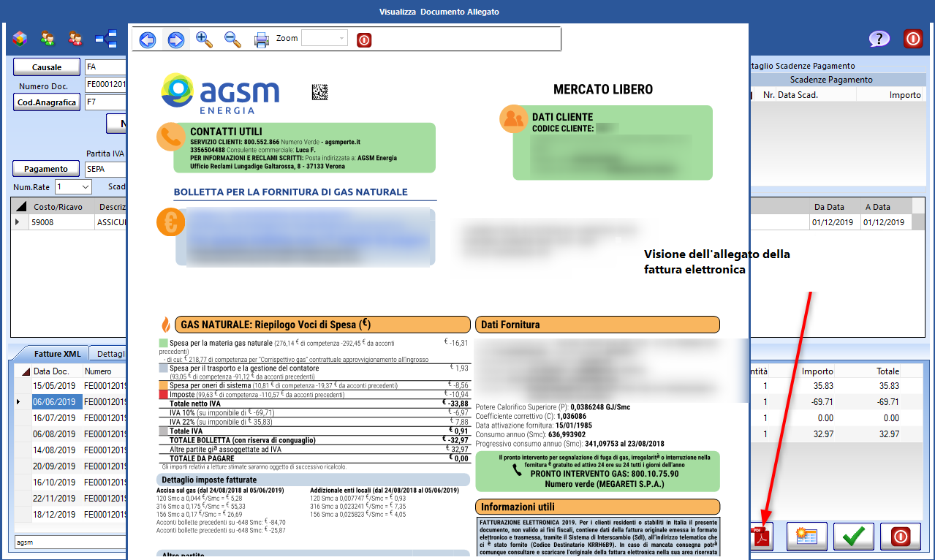This screenshot has height=560, width=935.
Task: Zoom out with the minus magnifier
Action: click(x=232, y=39)
